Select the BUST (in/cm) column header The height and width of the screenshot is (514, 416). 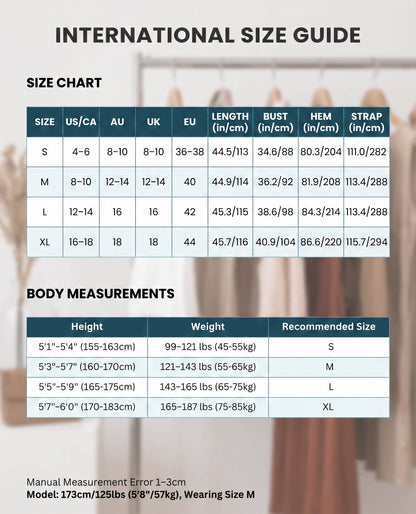(x=275, y=122)
